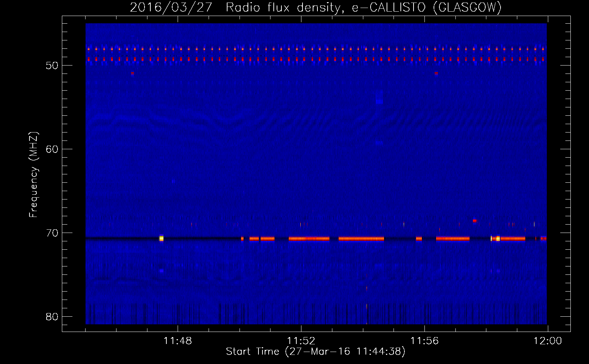Click the plot title "2016/03/27 Radio flux density, e-CALLISTO (GLASGOW)"

point(316,7)
